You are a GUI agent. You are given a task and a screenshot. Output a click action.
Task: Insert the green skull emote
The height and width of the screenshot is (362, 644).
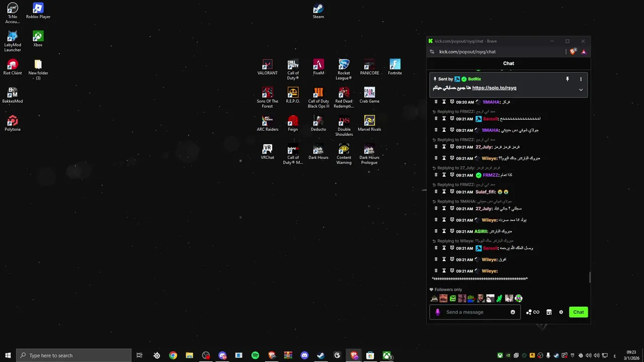[519, 299]
